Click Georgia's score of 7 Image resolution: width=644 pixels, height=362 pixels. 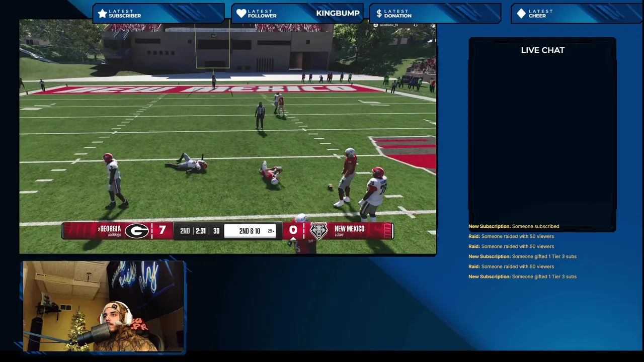[162, 230]
